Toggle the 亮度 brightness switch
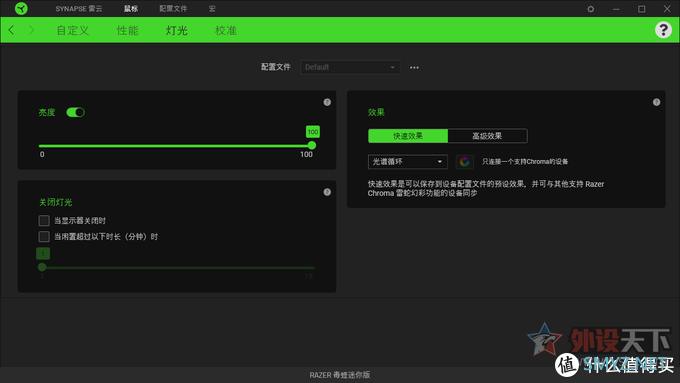Image resolution: width=680 pixels, height=383 pixels. click(75, 112)
